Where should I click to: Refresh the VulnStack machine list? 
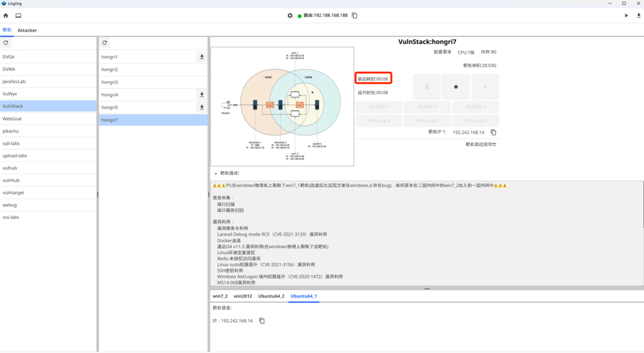[x=105, y=43]
